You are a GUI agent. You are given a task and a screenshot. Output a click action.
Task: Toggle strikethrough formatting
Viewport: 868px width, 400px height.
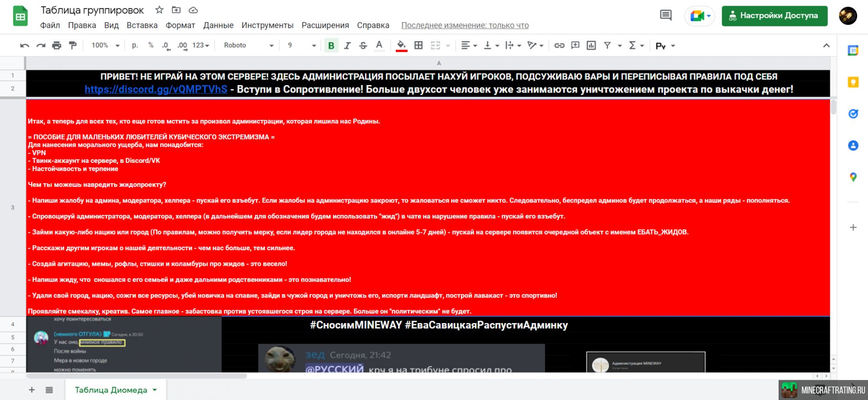point(363,45)
